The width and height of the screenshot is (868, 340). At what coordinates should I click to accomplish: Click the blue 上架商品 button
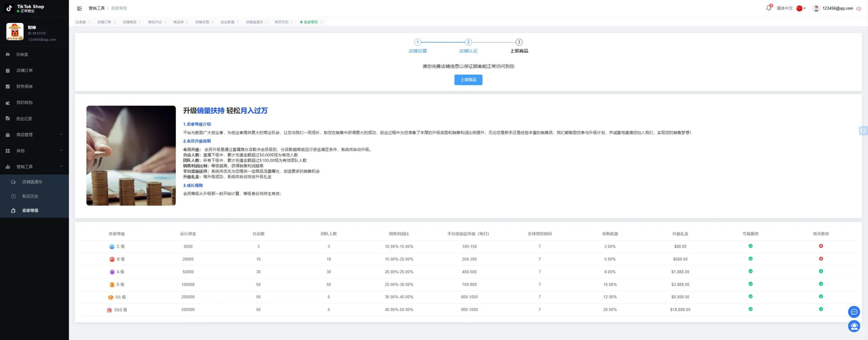tap(468, 80)
